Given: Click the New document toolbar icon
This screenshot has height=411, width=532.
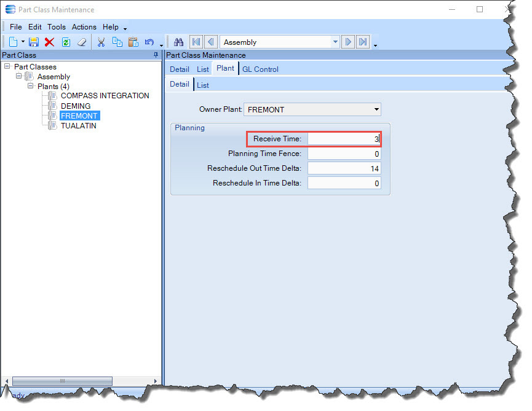Looking at the screenshot, I should [x=14, y=42].
